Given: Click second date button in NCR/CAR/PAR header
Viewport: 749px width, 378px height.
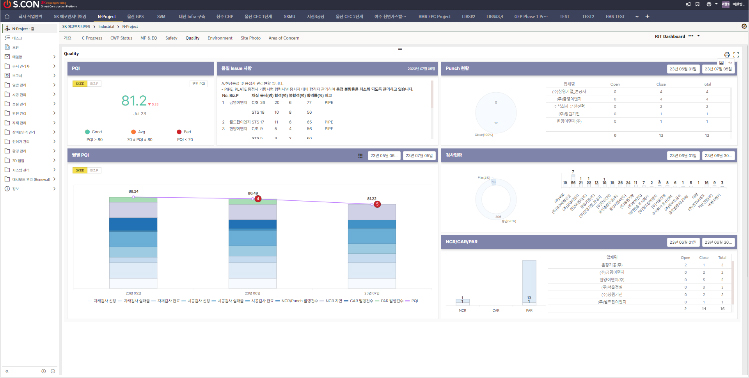Looking at the screenshot, I should 718,242.
